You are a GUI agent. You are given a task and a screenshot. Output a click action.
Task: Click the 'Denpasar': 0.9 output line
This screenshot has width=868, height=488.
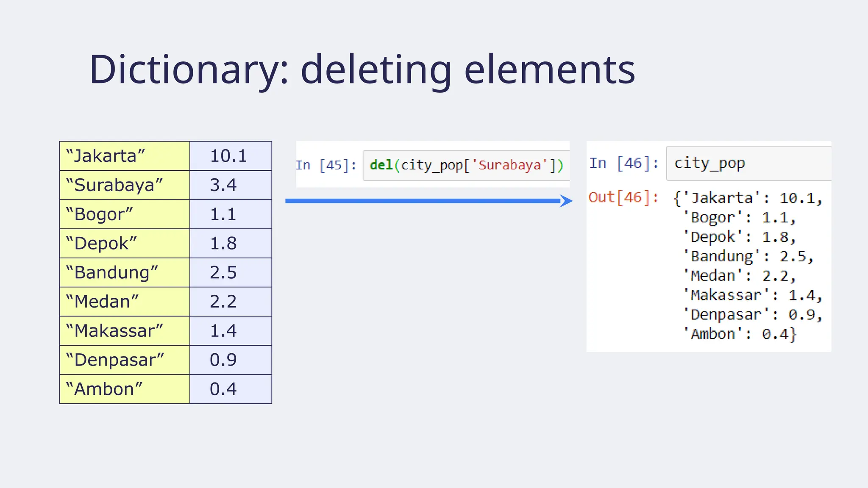[753, 315]
